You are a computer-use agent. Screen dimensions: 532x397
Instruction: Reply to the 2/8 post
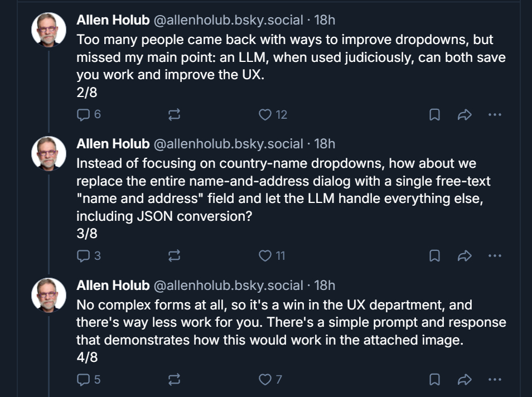(x=83, y=115)
